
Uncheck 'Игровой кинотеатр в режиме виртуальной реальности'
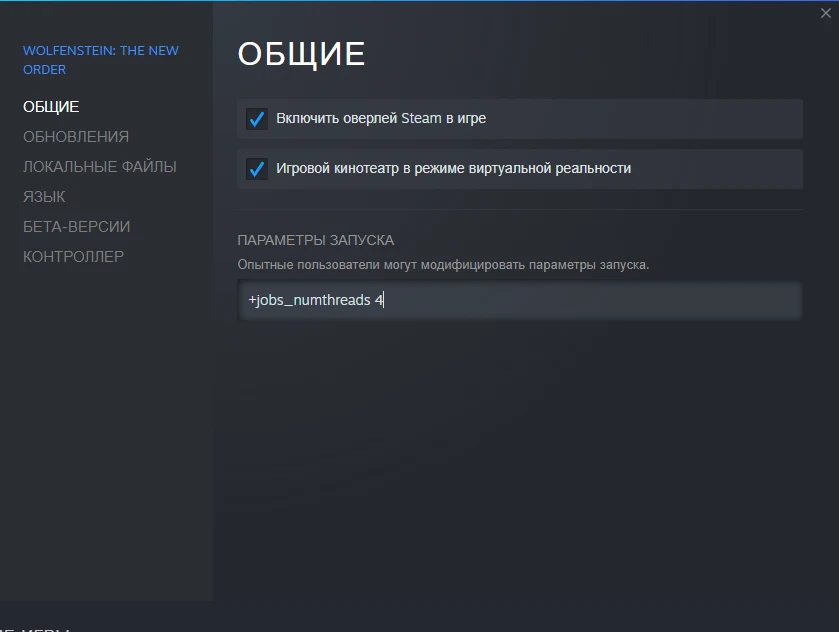tap(257, 169)
